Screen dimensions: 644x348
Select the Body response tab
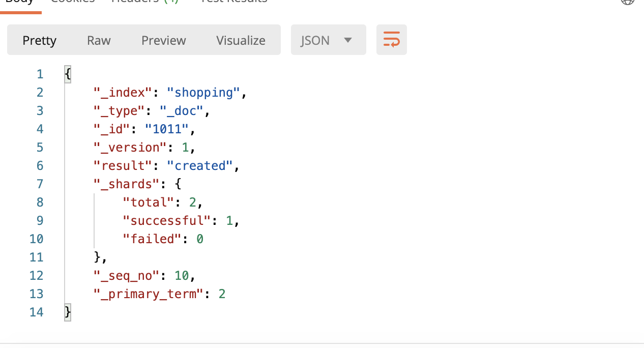19,2
